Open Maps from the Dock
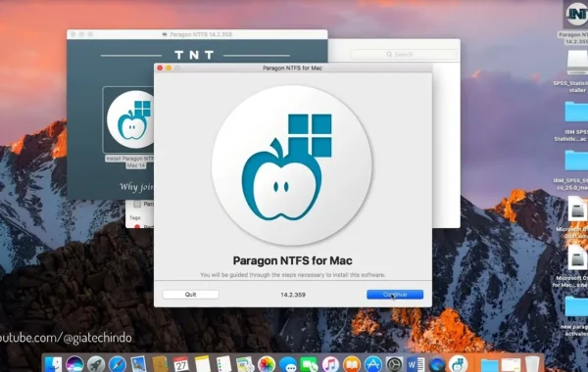Viewport: 588px width, 372px height. [x=245, y=364]
